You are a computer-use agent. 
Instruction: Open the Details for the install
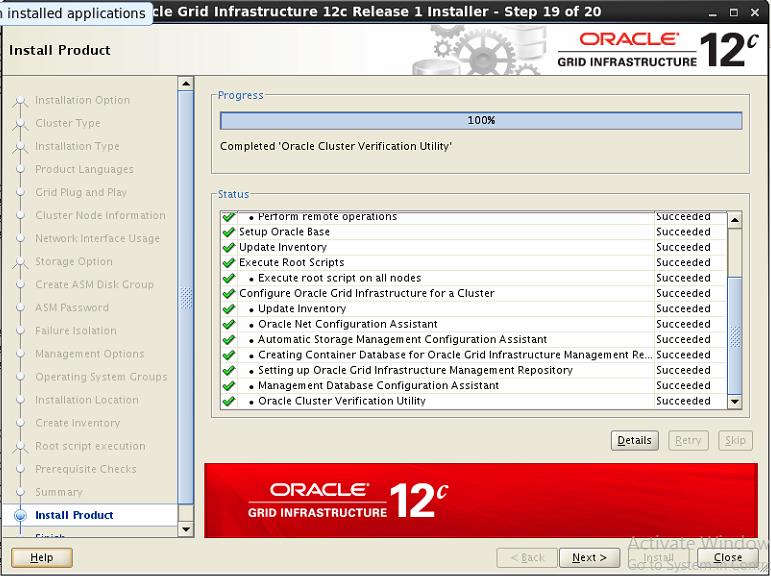(x=634, y=440)
